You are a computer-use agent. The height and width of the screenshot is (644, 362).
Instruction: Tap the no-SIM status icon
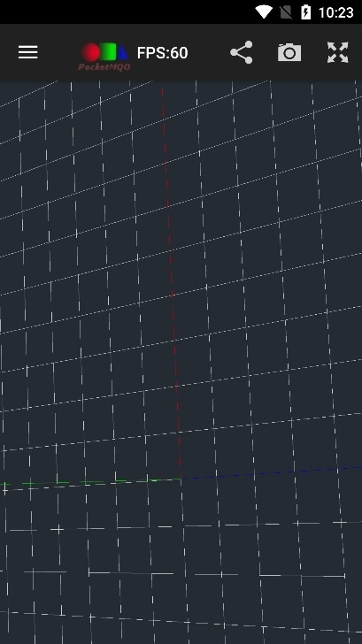point(286,12)
